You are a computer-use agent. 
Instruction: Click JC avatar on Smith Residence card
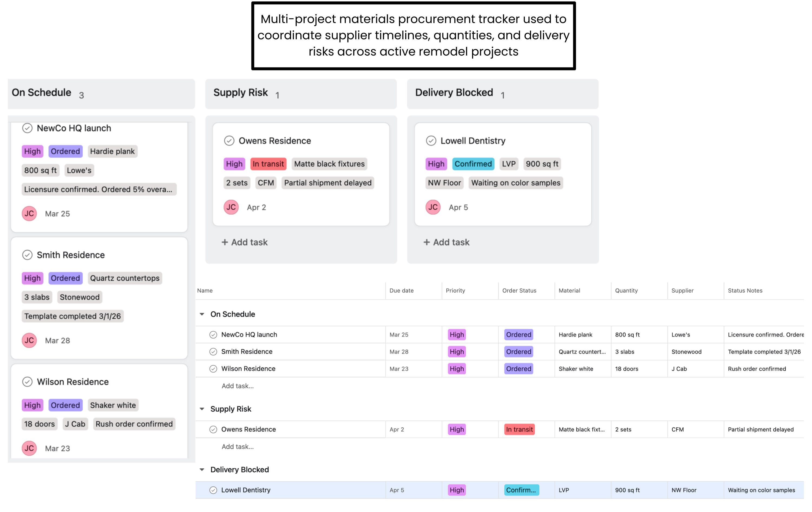(x=29, y=340)
